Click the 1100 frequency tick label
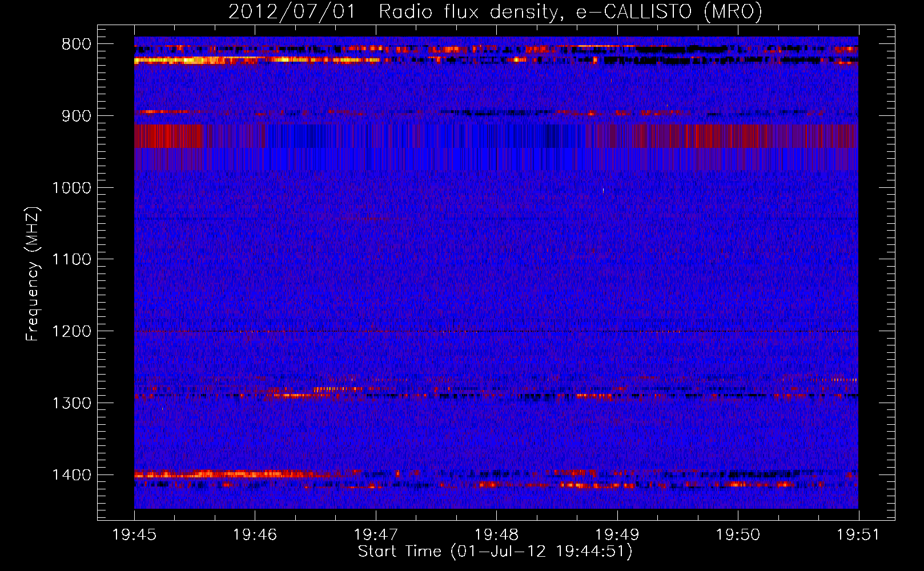The height and width of the screenshot is (571, 924). click(x=71, y=260)
